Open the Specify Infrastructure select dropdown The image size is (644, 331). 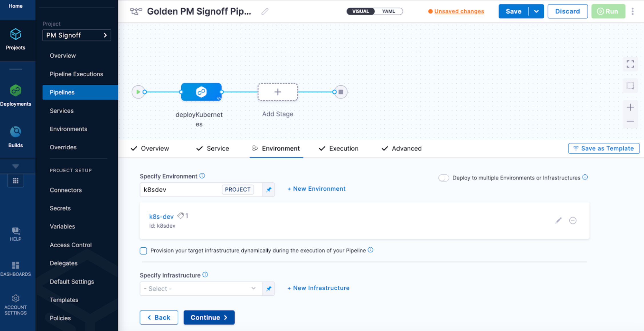(x=201, y=289)
